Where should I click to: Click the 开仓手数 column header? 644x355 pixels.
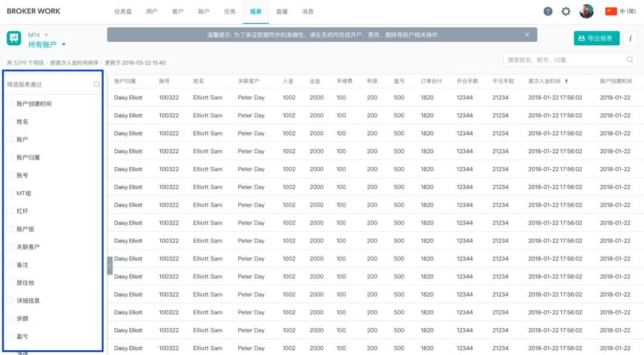[467, 81]
